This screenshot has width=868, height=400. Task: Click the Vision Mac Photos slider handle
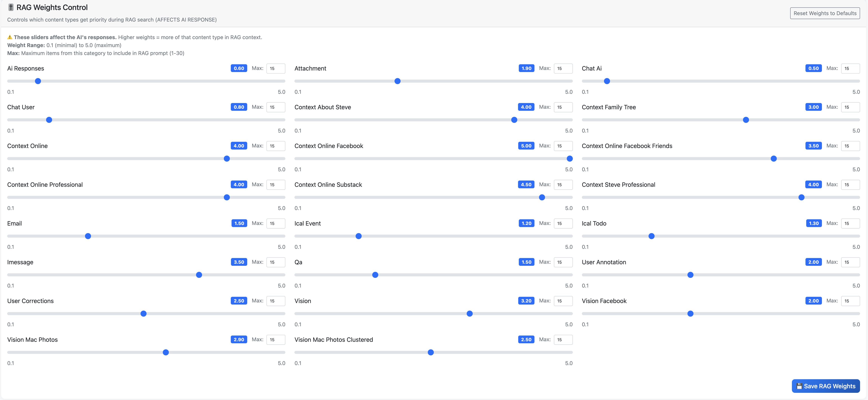[166, 352]
